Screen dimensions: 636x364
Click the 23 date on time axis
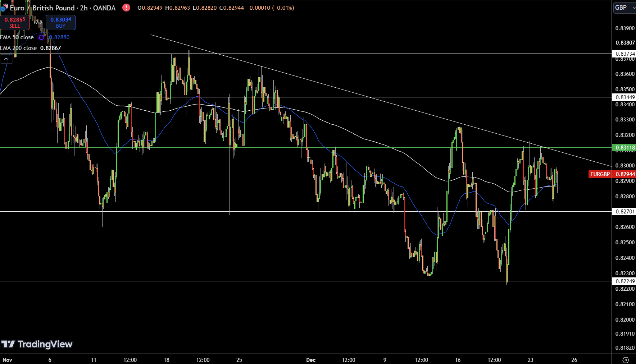pos(531,360)
